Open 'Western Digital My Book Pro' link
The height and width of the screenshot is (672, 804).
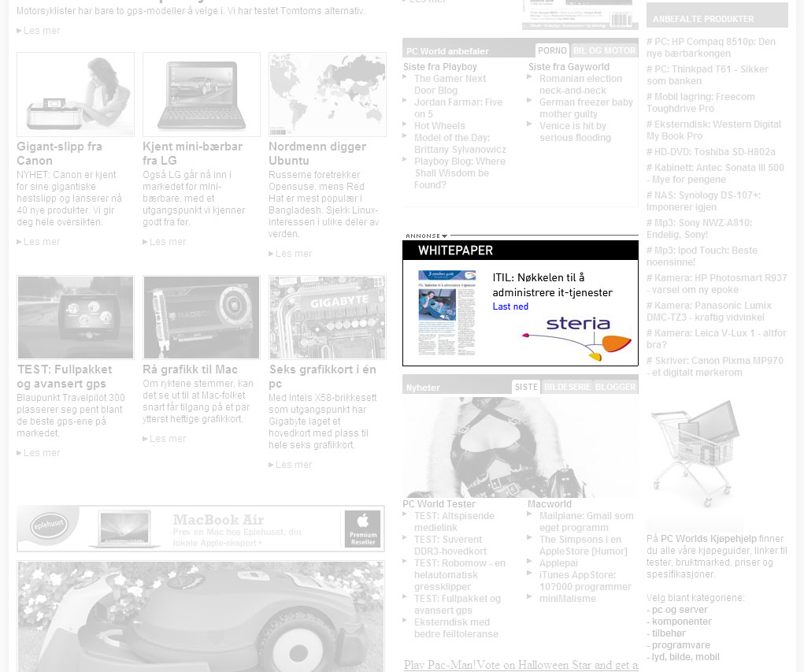[713, 130]
